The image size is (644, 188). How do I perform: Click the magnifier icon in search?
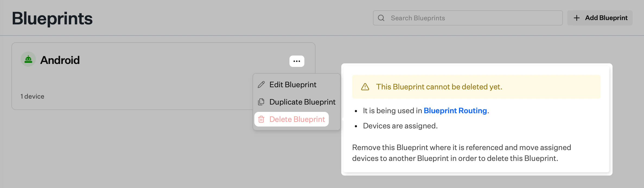[x=381, y=18]
